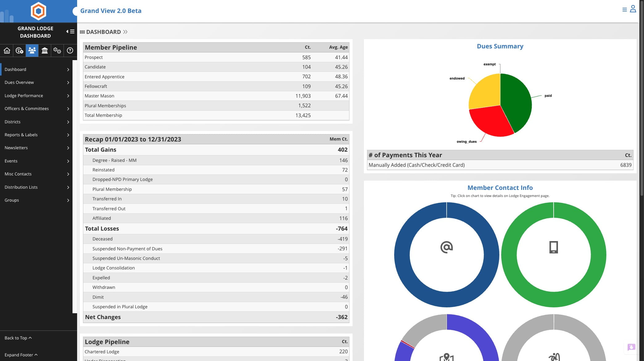
Task: Click the Dues Summary chart title
Action: [500, 46]
